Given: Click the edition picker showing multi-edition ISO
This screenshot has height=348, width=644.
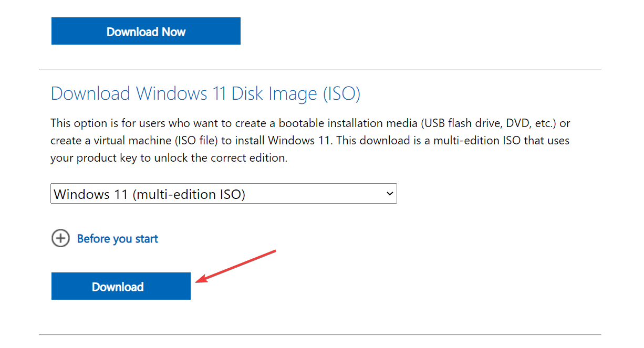Looking at the screenshot, I should (x=223, y=194).
